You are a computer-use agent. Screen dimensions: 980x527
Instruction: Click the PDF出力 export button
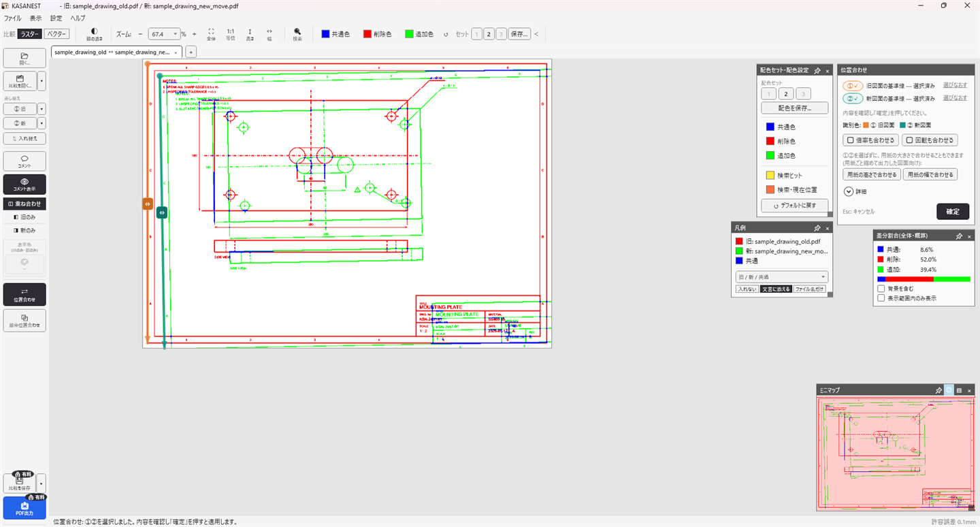[x=24, y=508]
